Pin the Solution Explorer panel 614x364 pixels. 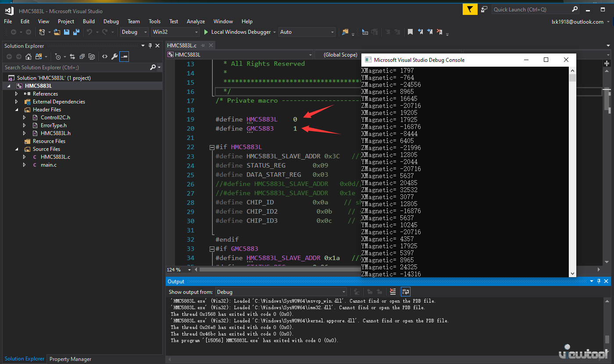click(150, 46)
